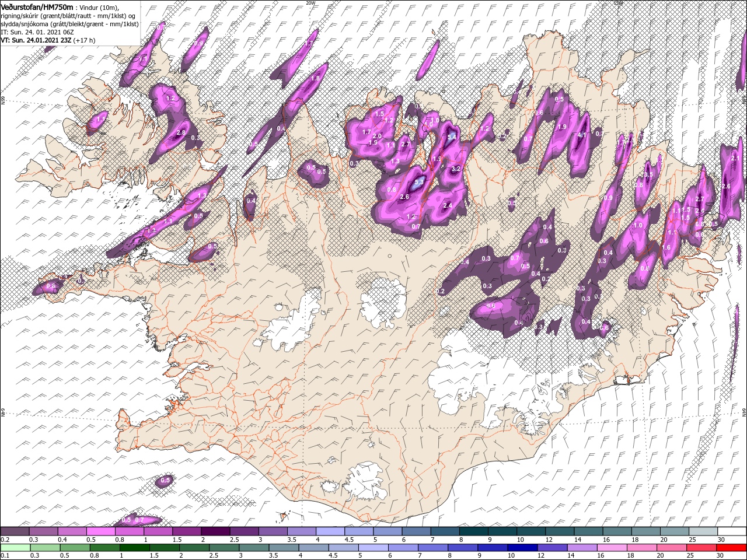This screenshot has width=747, height=560.
Task: Click the upper legend dark purple 2–2.5 swatch
Action: (215, 531)
